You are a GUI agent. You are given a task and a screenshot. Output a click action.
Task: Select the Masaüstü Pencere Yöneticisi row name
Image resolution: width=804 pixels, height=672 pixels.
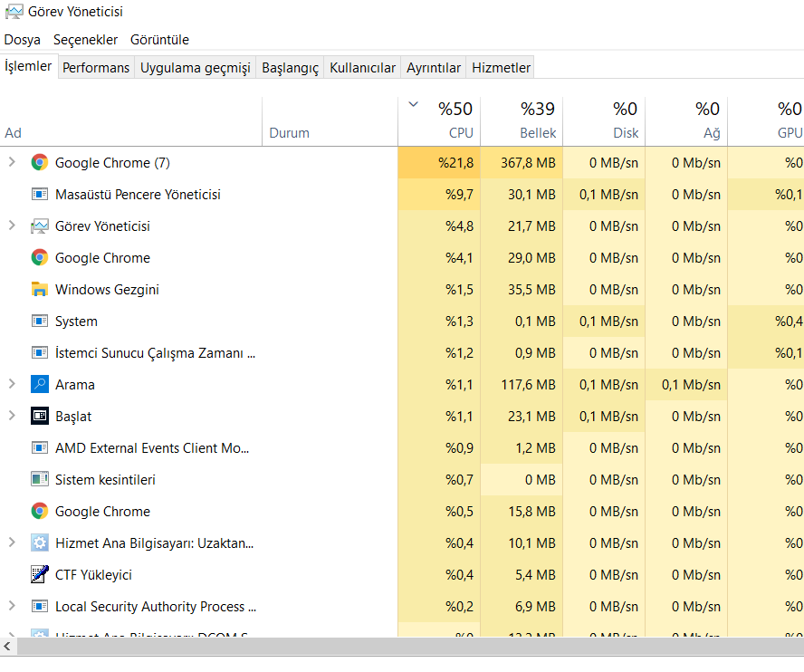[x=138, y=195]
